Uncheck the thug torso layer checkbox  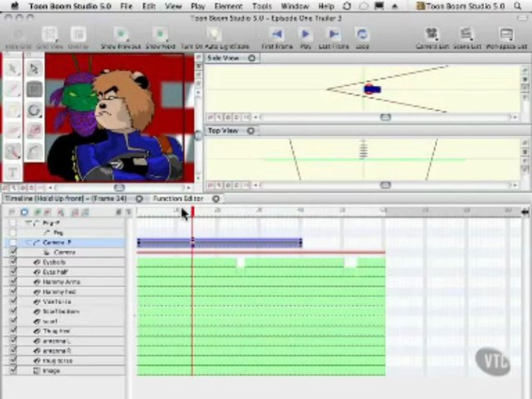(x=13, y=360)
